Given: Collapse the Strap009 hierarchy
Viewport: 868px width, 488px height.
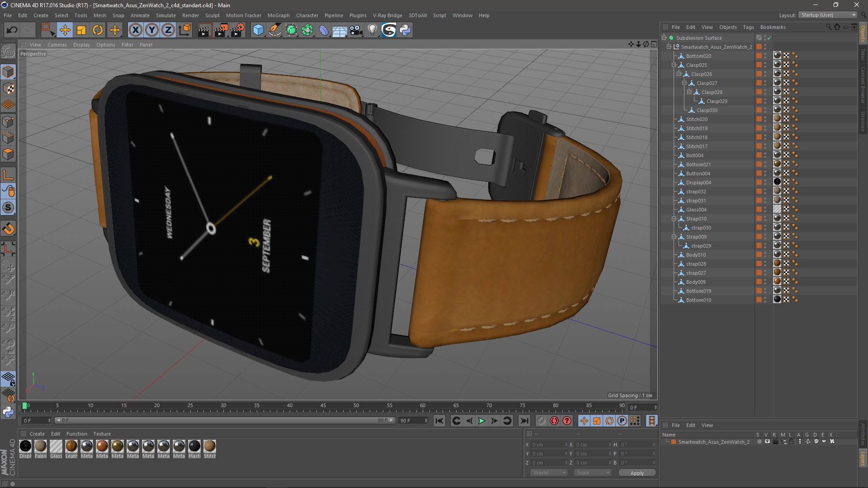Looking at the screenshot, I should tap(674, 237).
